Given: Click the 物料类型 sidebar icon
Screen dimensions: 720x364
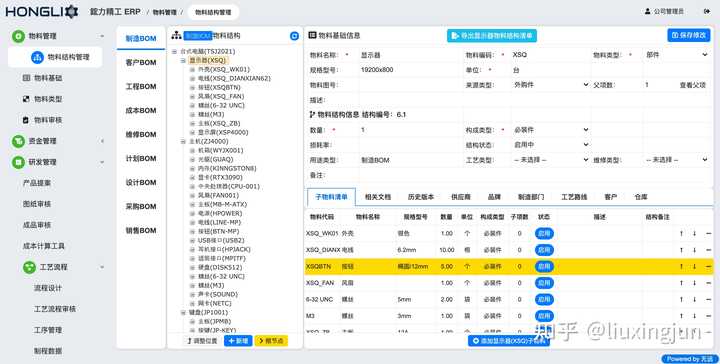Looking at the screenshot, I should click(26, 99).
